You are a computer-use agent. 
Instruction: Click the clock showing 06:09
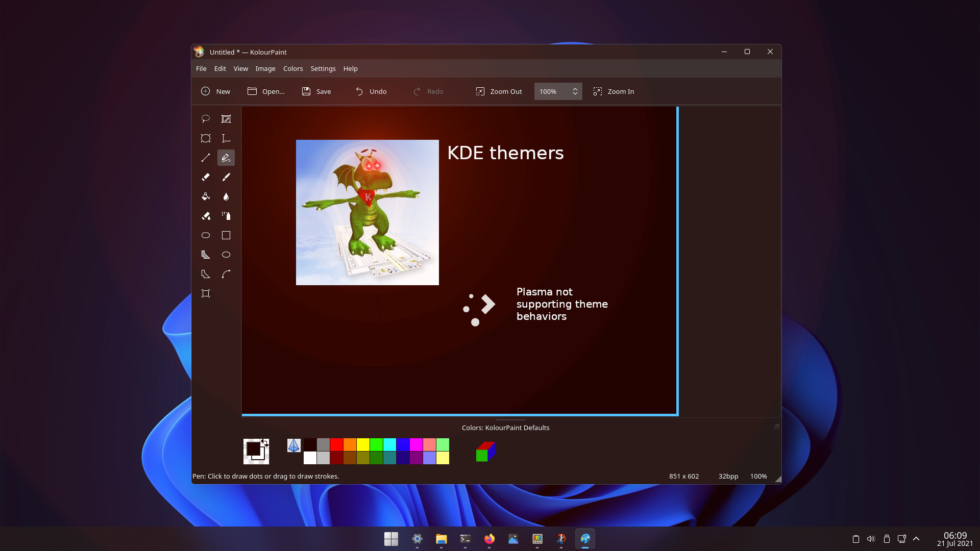[x=955, y=535]
